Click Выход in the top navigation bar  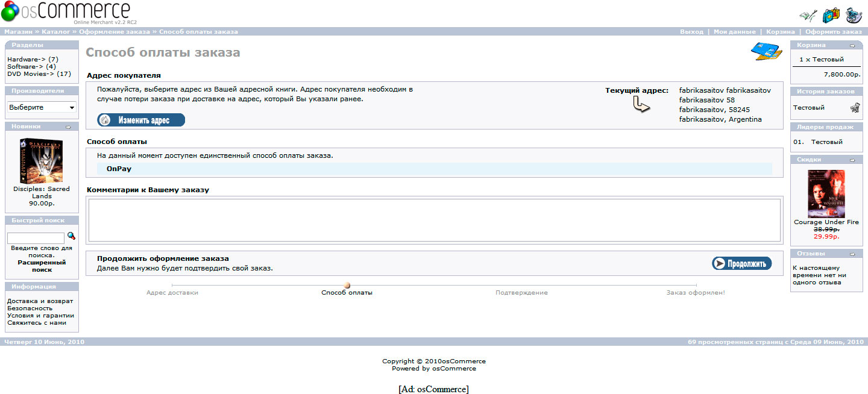[x=691, y=31]
